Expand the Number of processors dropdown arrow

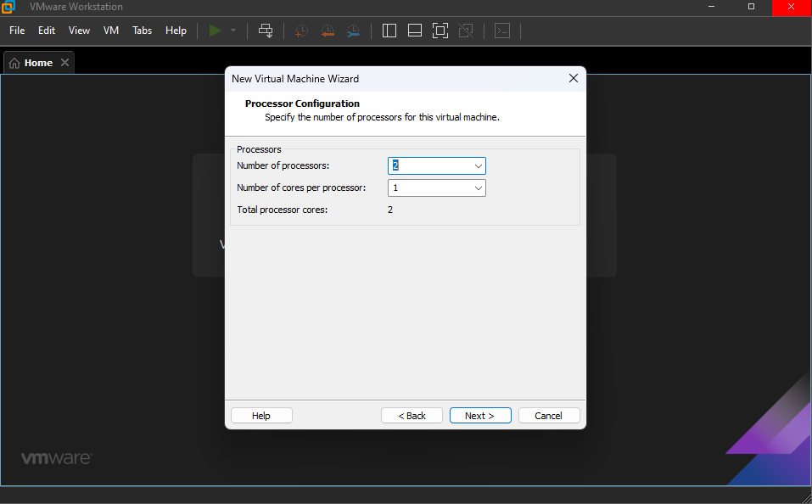(478, 166)
